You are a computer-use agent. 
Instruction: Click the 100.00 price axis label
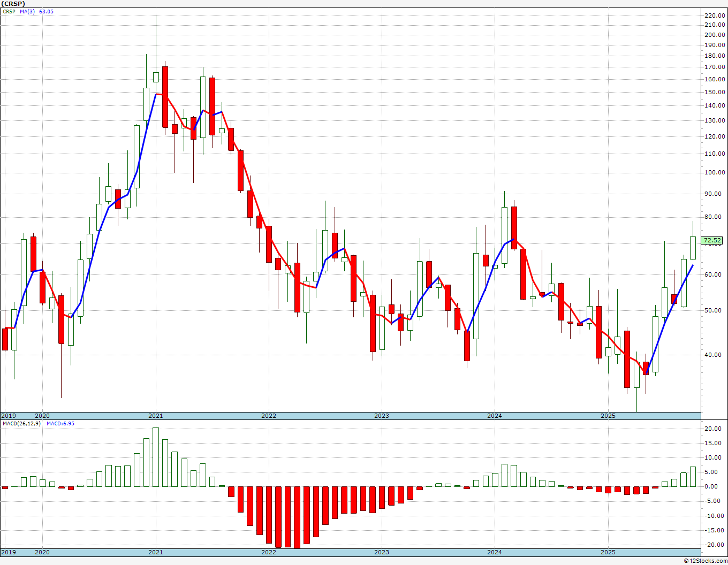[x=715, y=172]
